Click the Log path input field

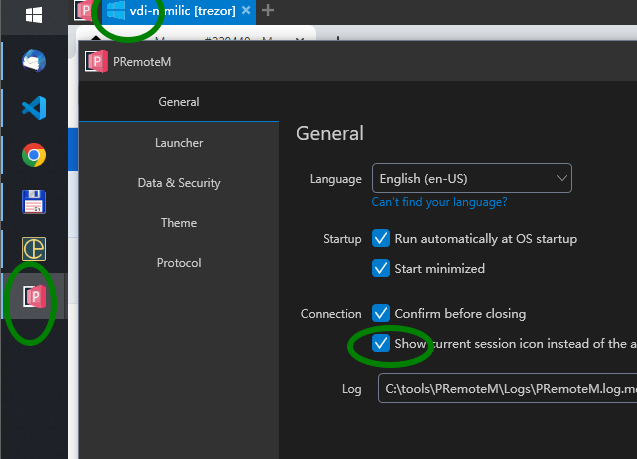[x=507, y=388]
